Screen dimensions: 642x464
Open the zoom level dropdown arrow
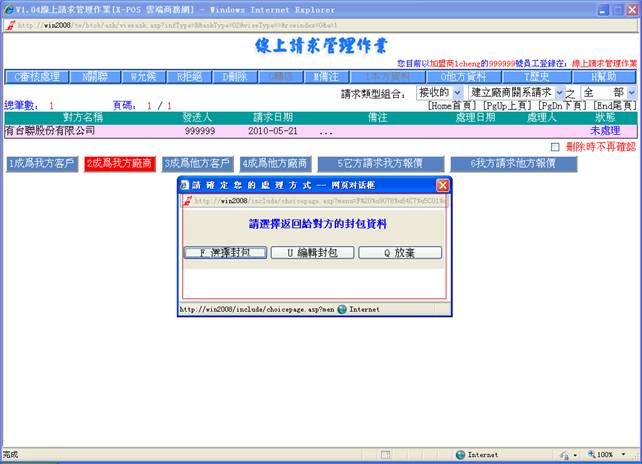coord(626,455)
